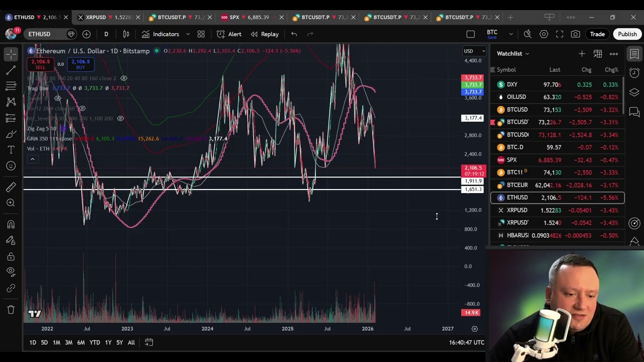644x362 pixels.
Task: Select DXY in the watchlist
Action: tap(557, 84)
